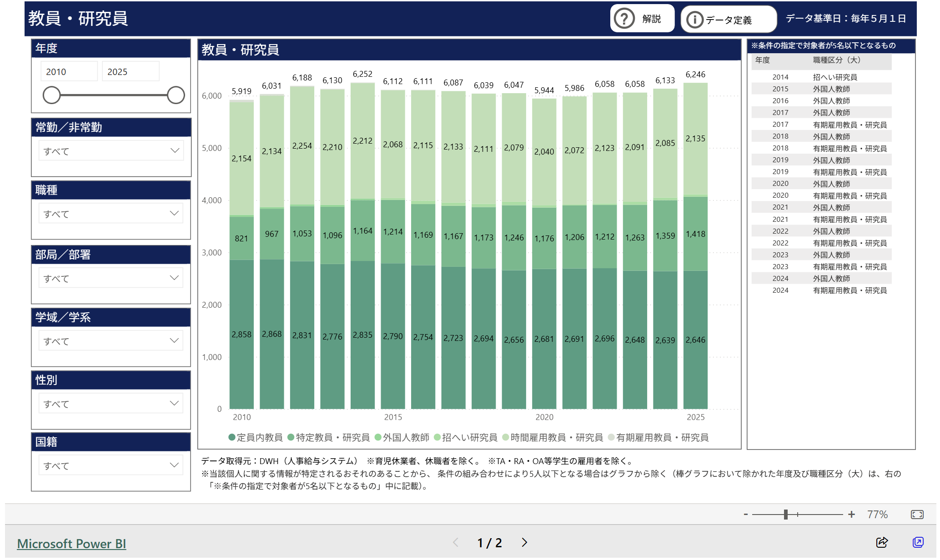
Task: Open the 職種 filter dropdown
Action: click(111, 214)
